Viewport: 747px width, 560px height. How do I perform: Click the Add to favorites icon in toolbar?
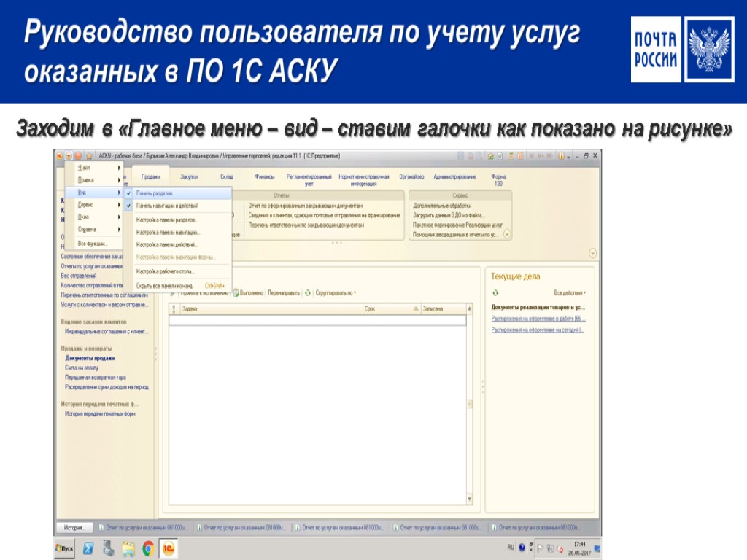pyautogui.click(x=491, y=156)
